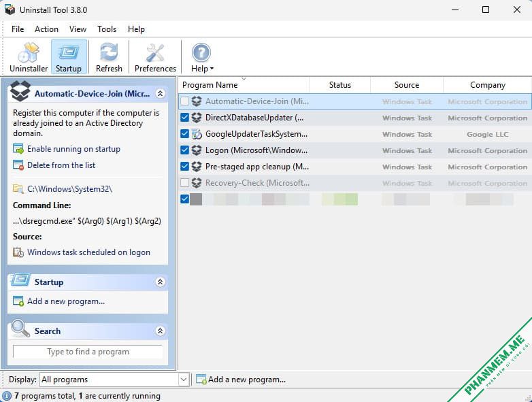The image size is (532, 402).
Task: Click the dsregcmd.exe command line text
Action: point(87,221)
